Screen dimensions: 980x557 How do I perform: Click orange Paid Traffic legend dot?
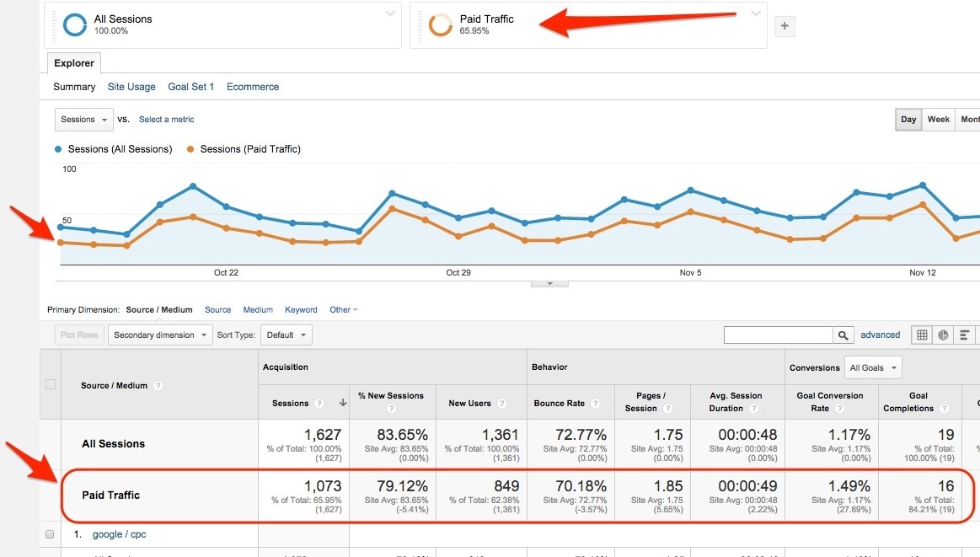tap(190, 149)
